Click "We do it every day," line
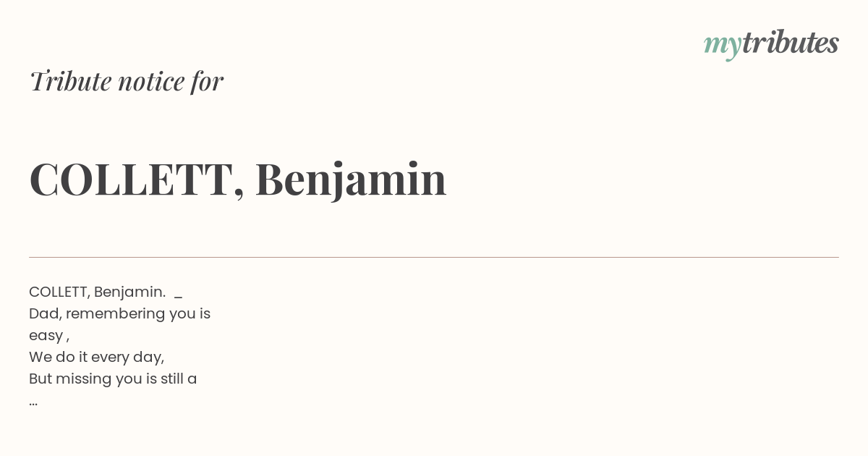868x456 pixels. (x=97, y=358)
